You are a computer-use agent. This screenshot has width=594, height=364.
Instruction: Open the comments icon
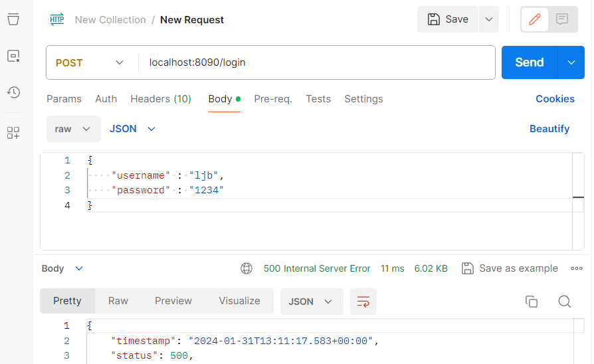(562, 19)
